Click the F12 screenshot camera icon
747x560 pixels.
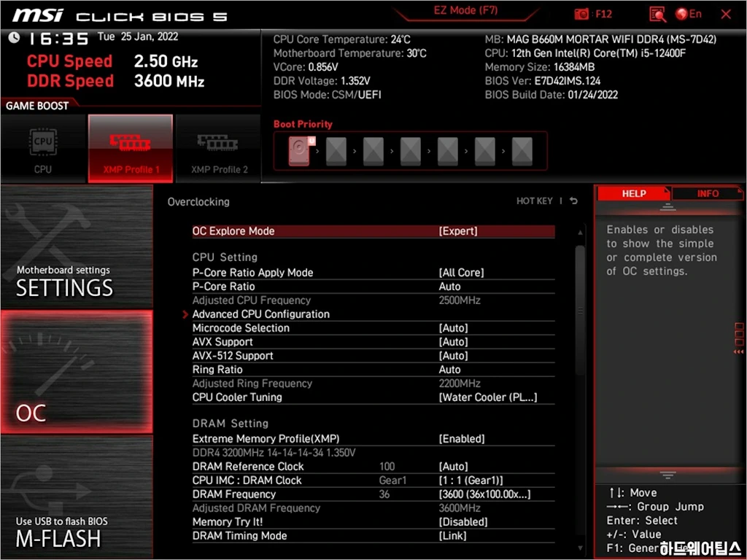tap(582, 14)
